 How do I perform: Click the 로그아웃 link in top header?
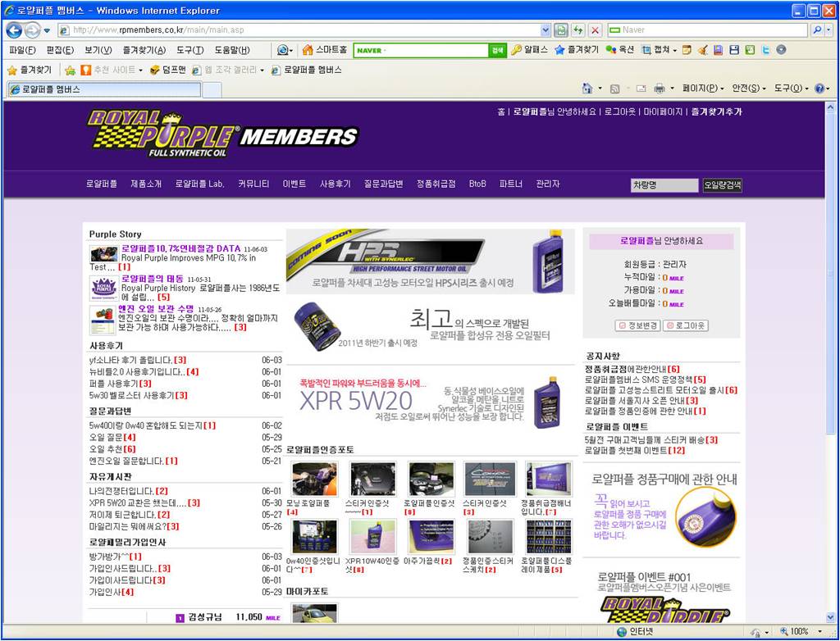coord(620,112)
